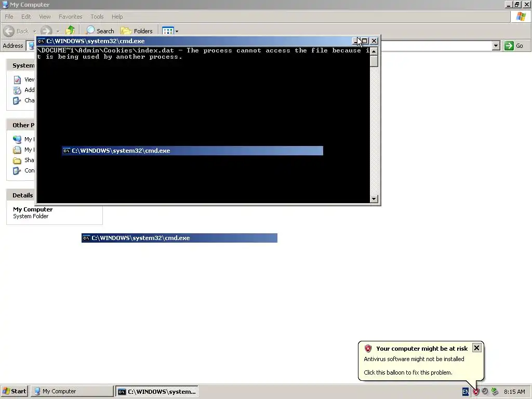The image size is (532, 399).
Task: Select the inner cmd.exe title bar
Action: point(192,151)
